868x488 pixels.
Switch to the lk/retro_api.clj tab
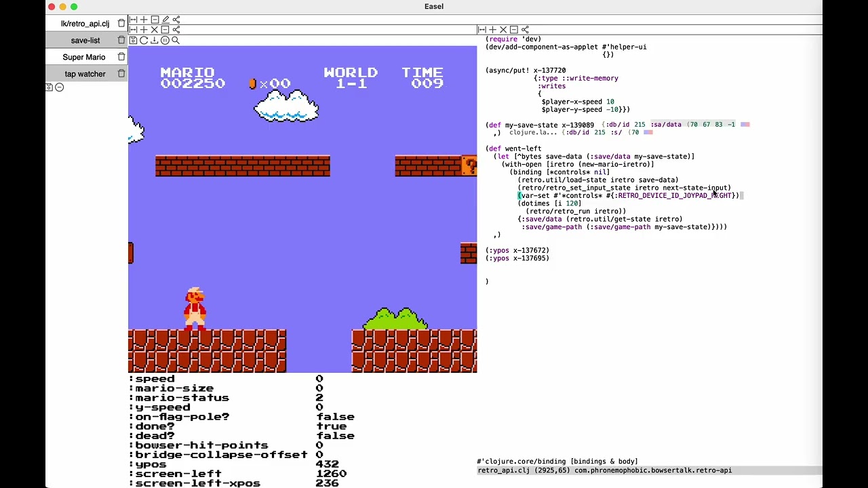pos(85,23)
